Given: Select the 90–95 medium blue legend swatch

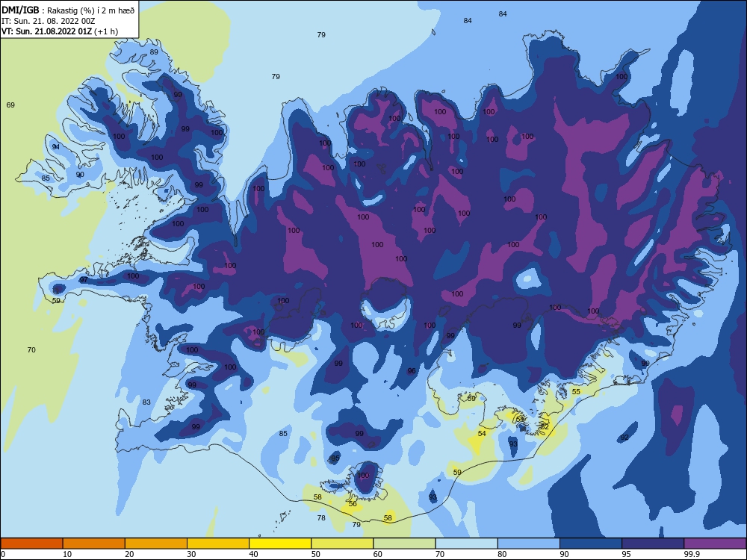Looking at the screenshot, I should click(x=591, y=544).
